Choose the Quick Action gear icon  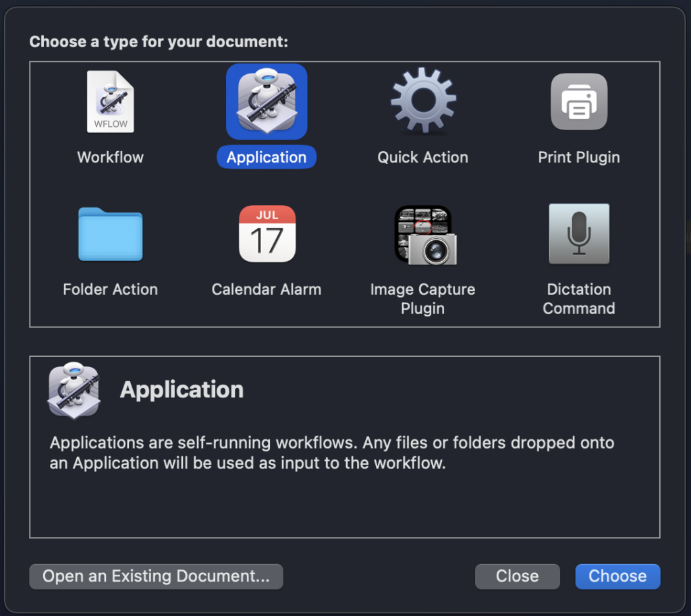pos(423,101)
